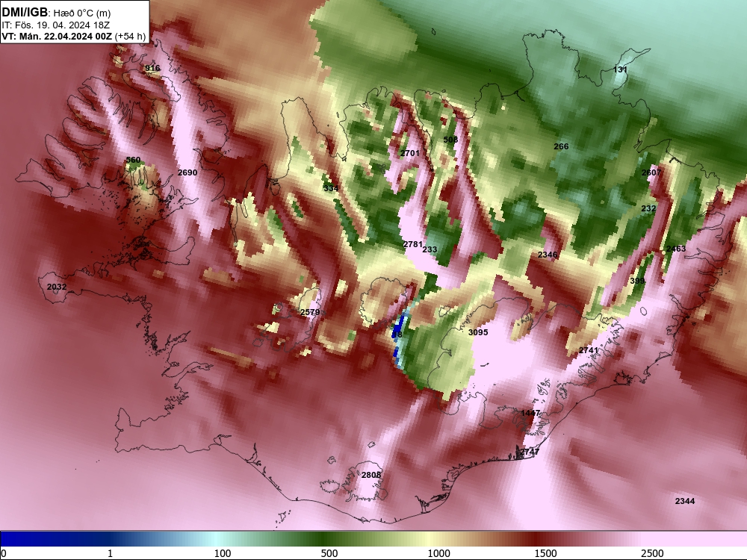Image resolution: width=747 pixels, height=560 pixels.
Task: Click the map value 2701
Action: click(x=409, y=153)
